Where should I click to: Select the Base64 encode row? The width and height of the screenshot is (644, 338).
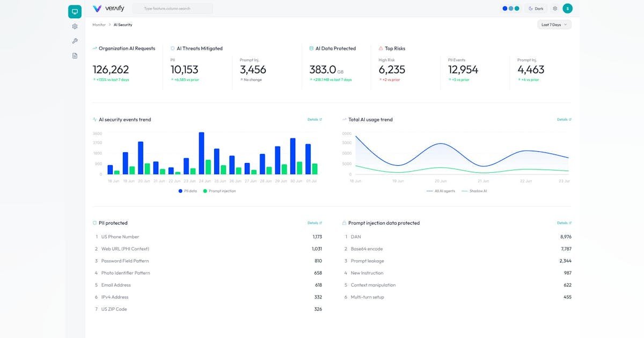pos(457,249)
